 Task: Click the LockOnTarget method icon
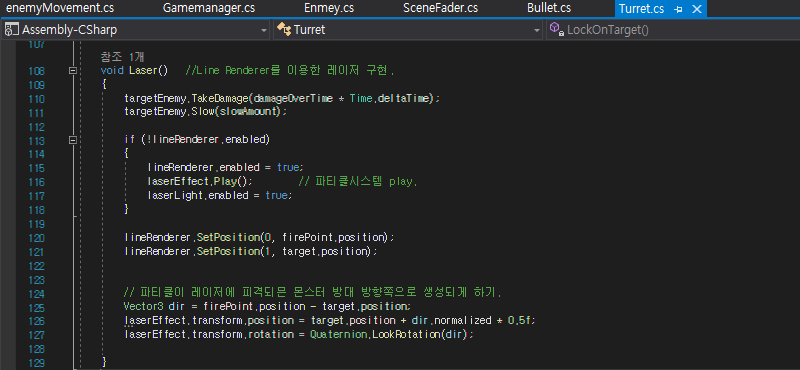[x=557, y=30]
